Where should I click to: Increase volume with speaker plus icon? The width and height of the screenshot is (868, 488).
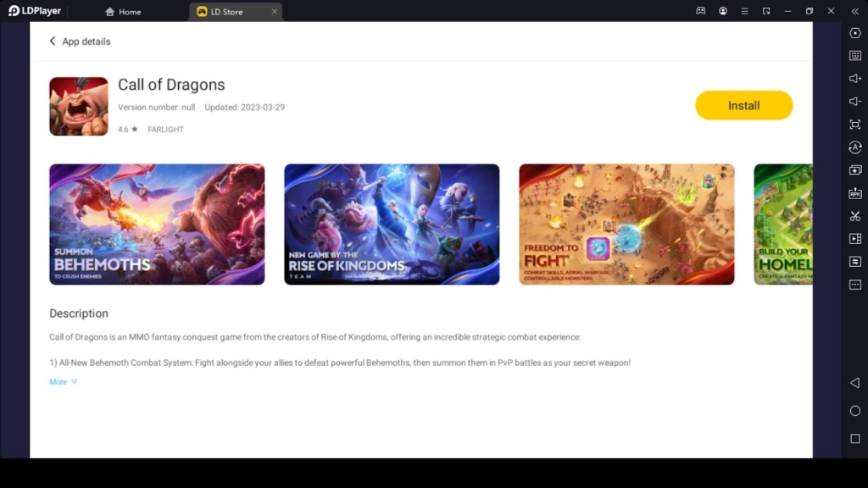(x=854, y=79)
